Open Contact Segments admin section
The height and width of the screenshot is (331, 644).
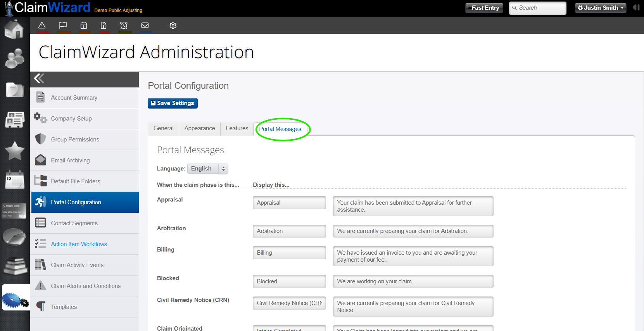85,223
